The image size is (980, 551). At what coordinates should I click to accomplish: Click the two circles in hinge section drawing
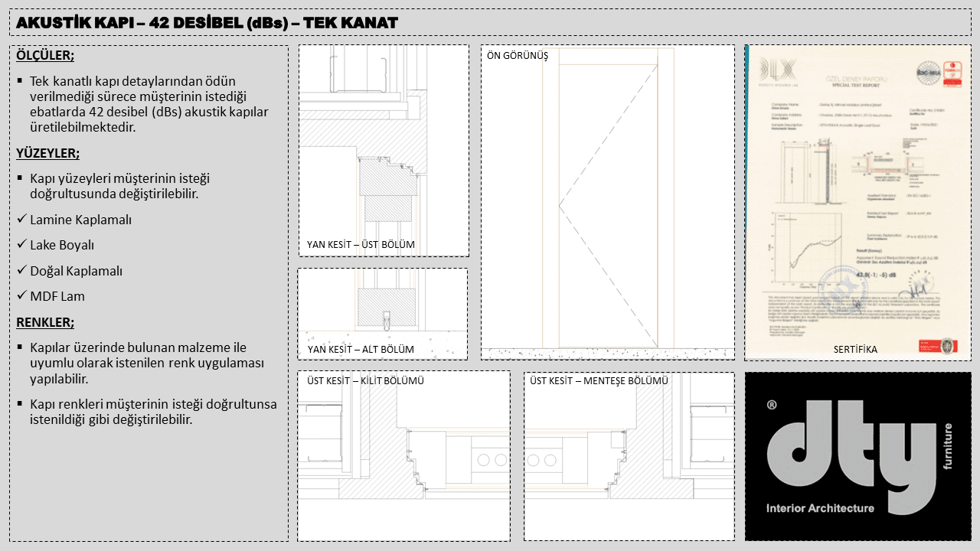coord(542,459)
